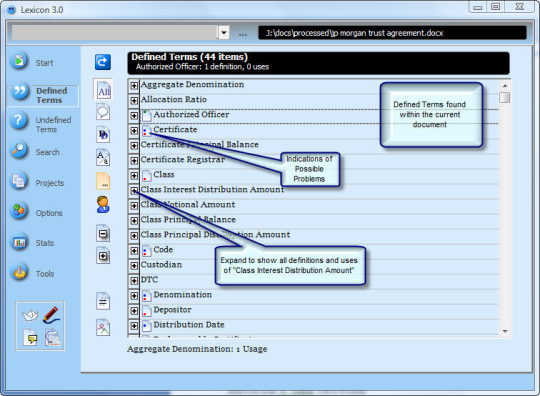The width and height of the screenshot is (540, 396).
Task: Click the ellipsis browse button
Action: [243, 34]
